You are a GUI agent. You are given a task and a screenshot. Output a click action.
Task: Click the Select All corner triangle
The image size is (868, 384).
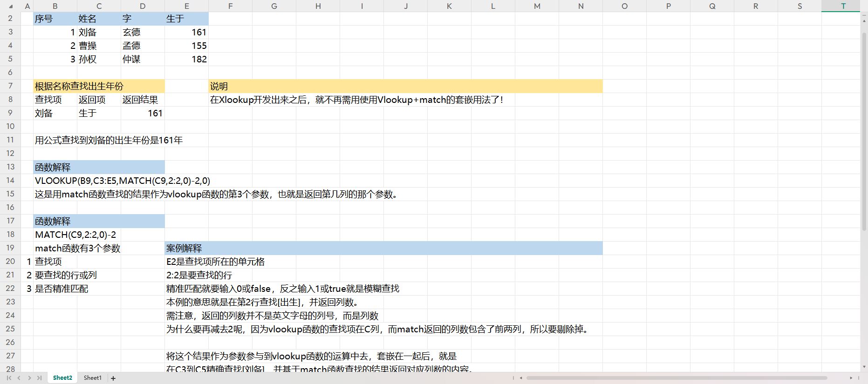(11, 7)
